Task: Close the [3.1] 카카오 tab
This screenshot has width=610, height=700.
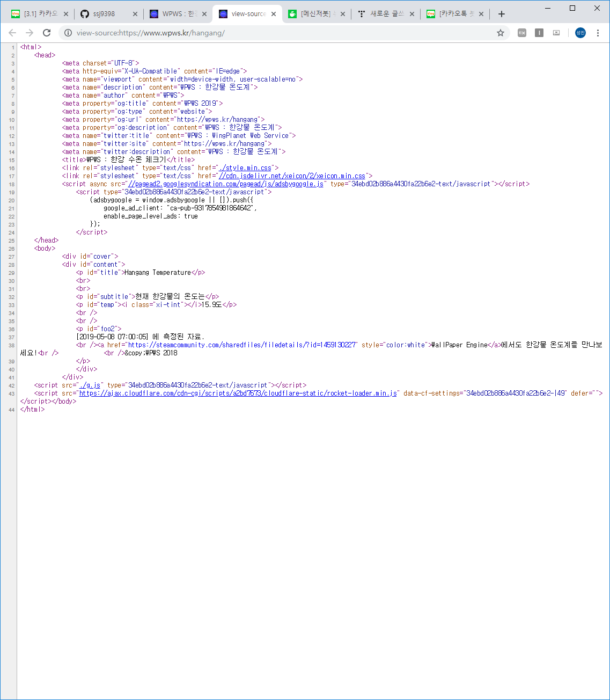Action: coord(66,14)
